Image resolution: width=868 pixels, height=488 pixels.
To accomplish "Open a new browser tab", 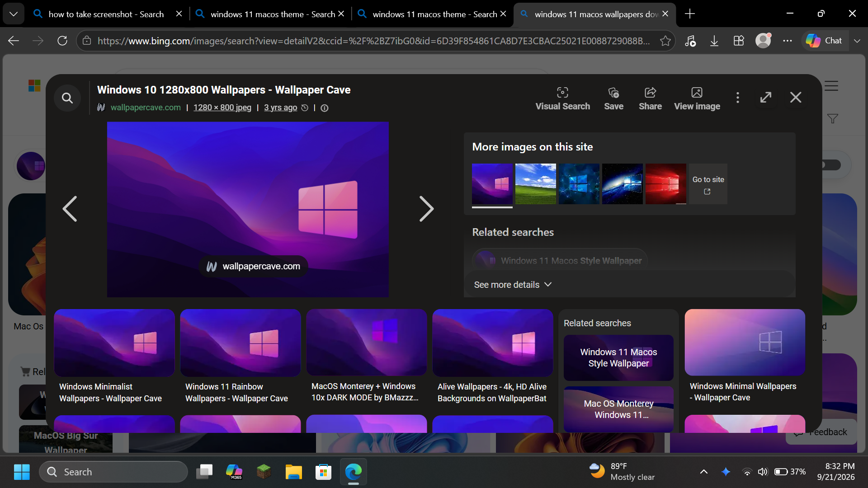I will (x=690, y=14).
